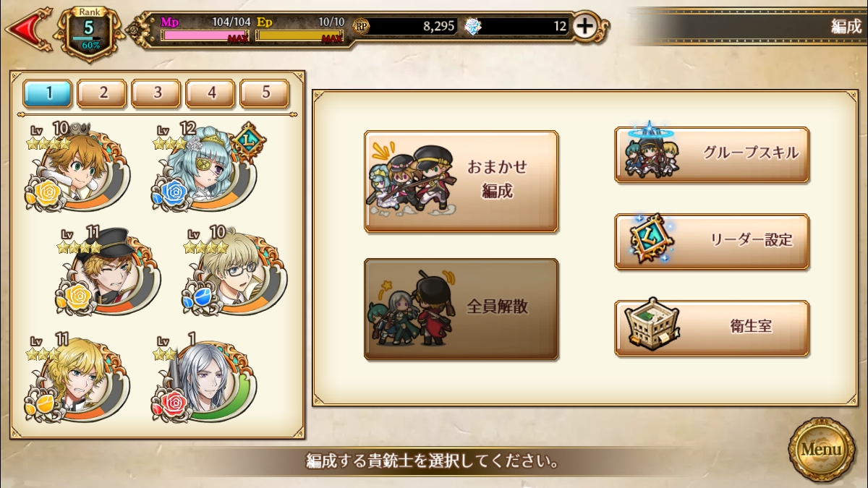Click the おまかせ編成 auto-formation button

click(x=461, y=181)
